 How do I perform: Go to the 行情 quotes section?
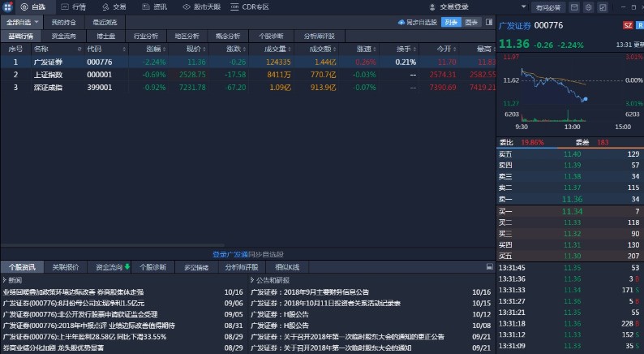(74, 7)
